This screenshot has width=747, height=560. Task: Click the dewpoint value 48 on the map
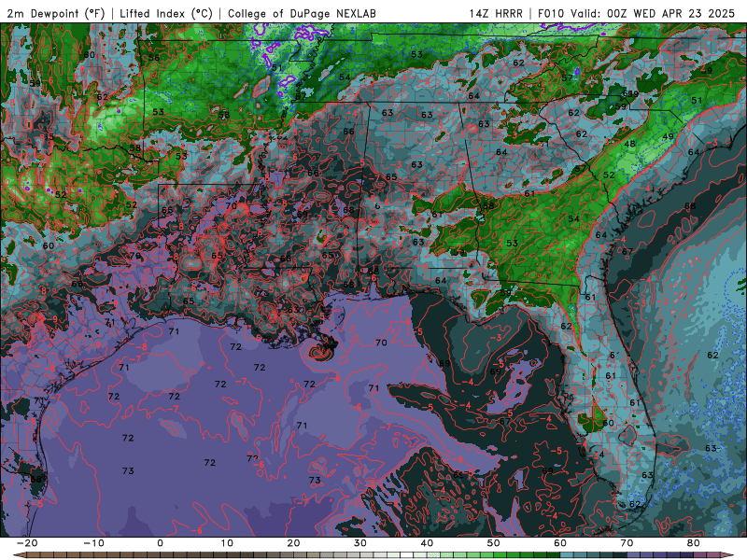pyautogui.click(x=629, y=144)
